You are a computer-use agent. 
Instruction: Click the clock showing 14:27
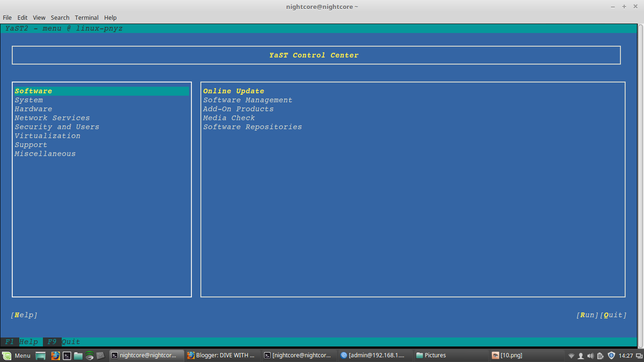tap(626, 356)
